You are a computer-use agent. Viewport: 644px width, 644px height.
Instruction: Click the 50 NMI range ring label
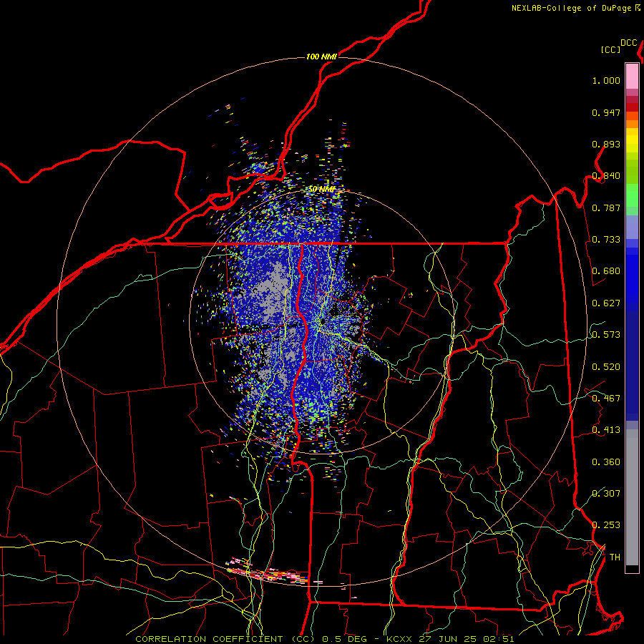(321, 190)
